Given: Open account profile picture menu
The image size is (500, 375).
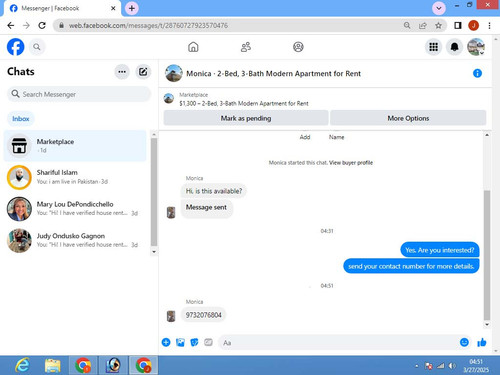Looking at the screenshot, I should (x=476, y=47).
